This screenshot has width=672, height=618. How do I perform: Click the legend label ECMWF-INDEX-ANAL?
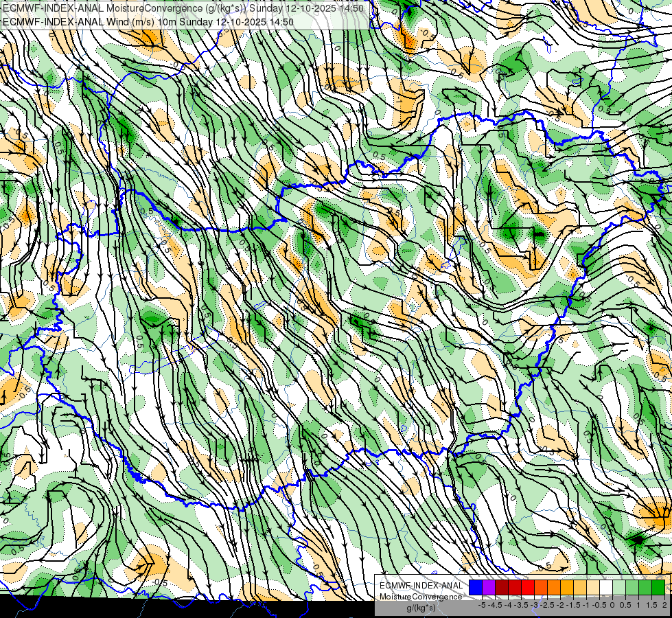pos(421,586)
